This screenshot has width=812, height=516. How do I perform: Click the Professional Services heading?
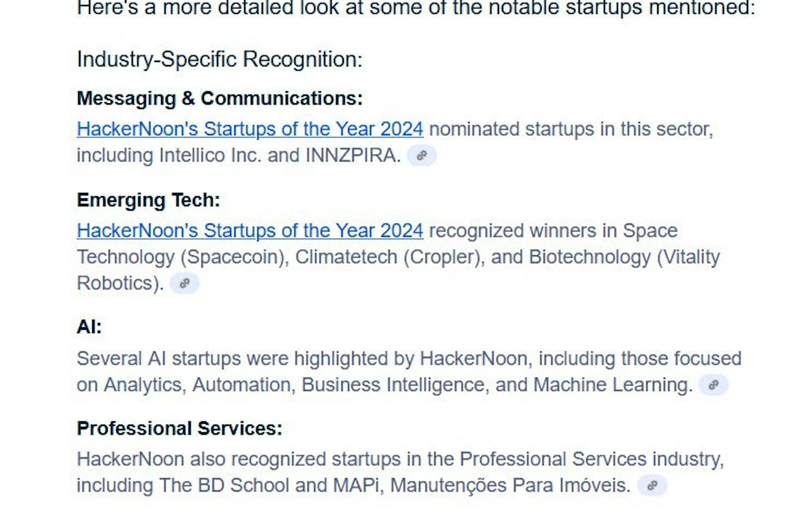coord(179,428)
